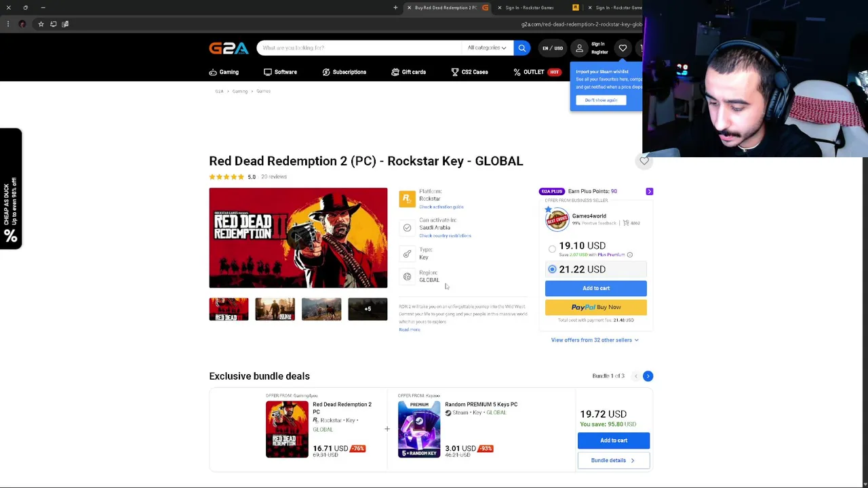The image size is (868, 488).
Task: Expand description with Read more
Action: coord(410,329)
